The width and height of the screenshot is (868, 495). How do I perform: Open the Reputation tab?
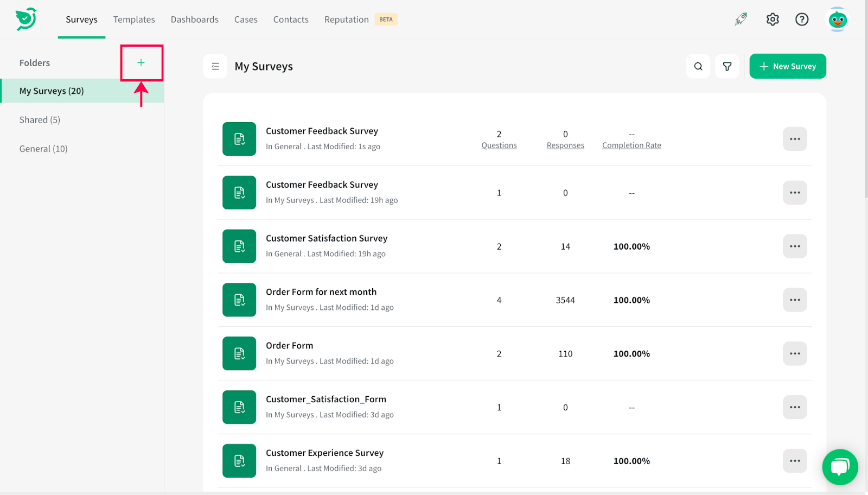(x=347, y=20)
